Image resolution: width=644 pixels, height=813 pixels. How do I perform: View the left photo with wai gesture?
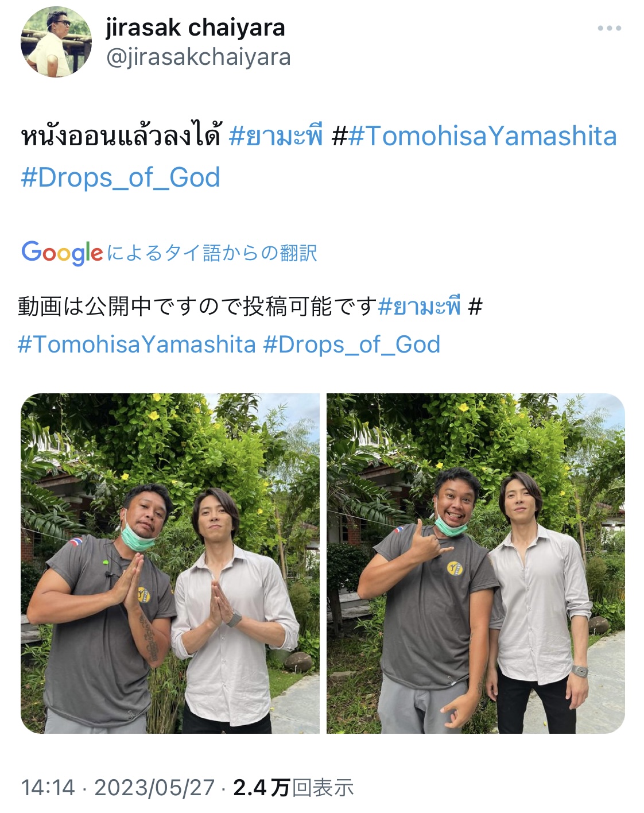pos(170,563)
